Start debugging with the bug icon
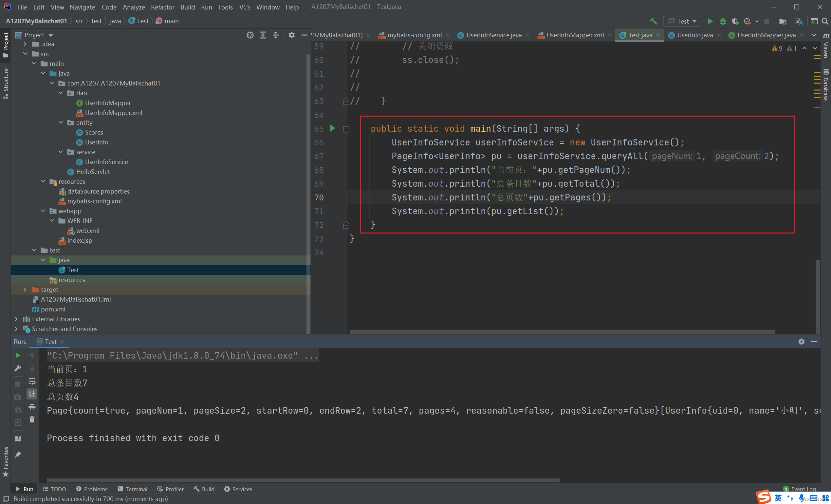 (x=723, y=21)
